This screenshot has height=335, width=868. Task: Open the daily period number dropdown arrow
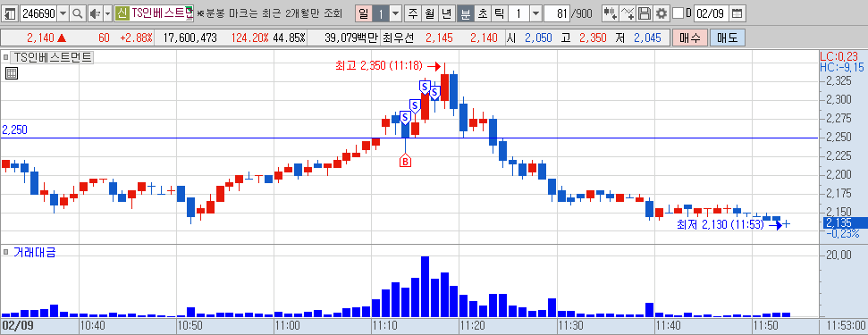tap(395, 13)
